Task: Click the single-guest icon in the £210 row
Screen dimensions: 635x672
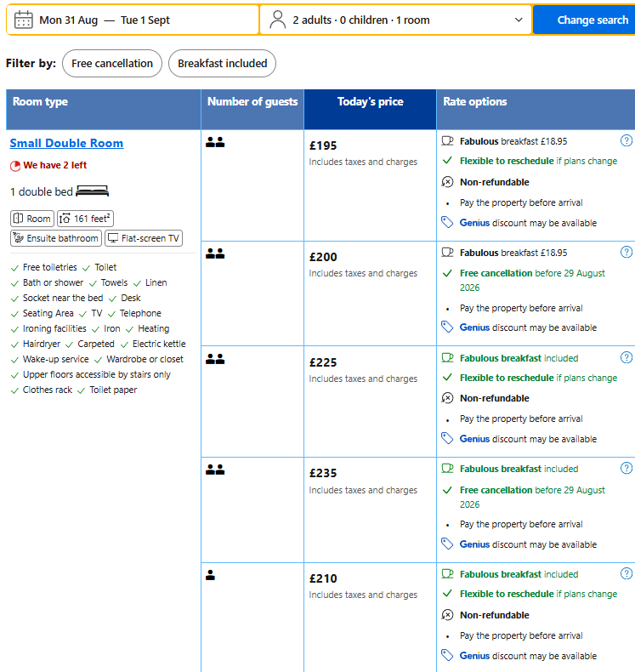Action: click(210, 575)
